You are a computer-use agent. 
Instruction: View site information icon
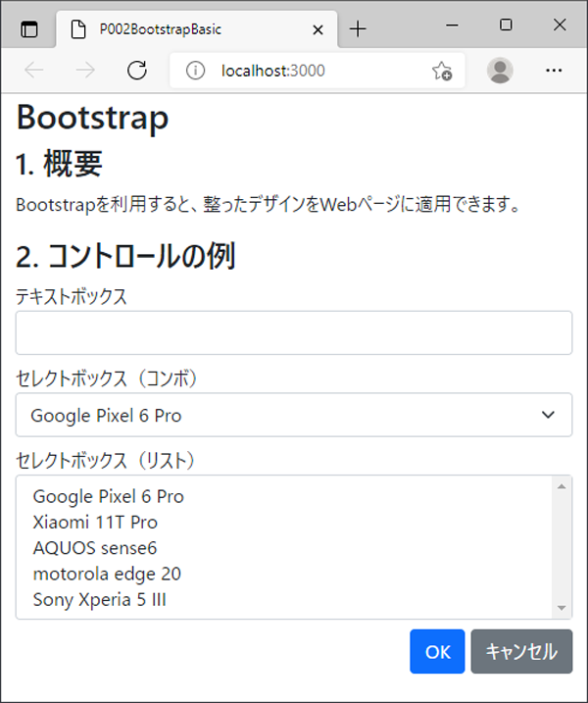[x=195, y=71]
